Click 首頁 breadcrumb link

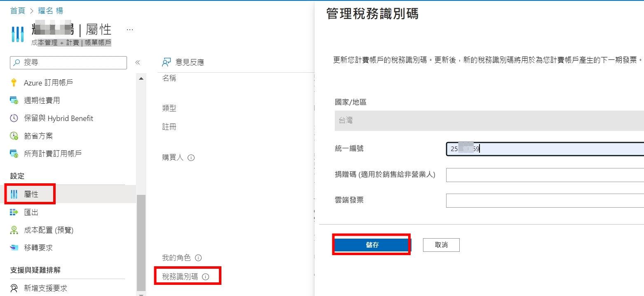(18, 11)
